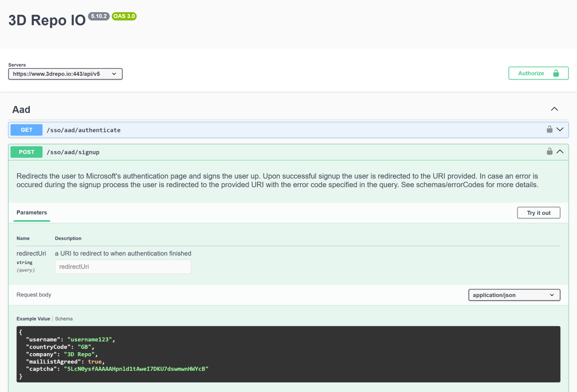Click the lock icon on the POST signup row
The width and height of the screenshot is (577, 392).
click(x=549, y=151)
